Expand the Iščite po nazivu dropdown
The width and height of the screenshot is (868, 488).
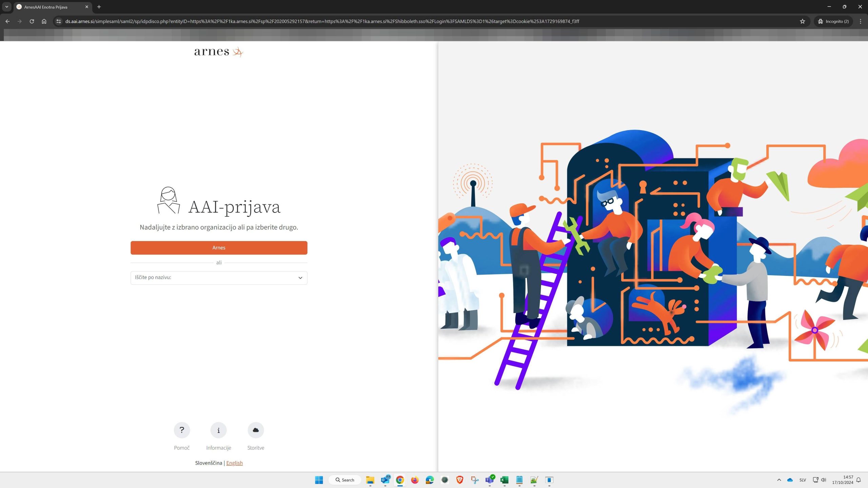pyautogui.click(x=219, y=278)
